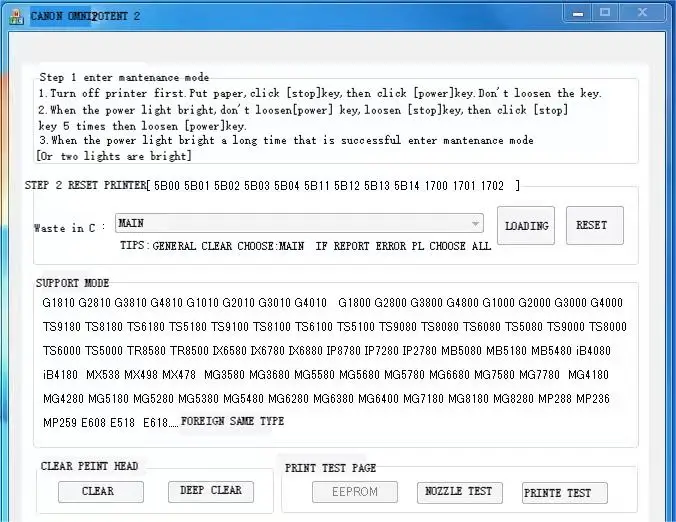Image resolution: width=676 pixels, height=522 pixels.
Task: Click model MP236 in support list
Action: coord(593,399)
